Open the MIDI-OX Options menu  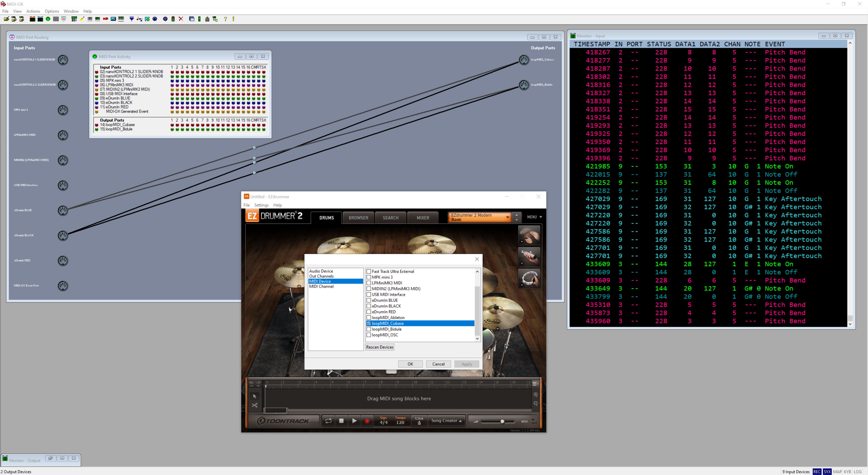52,11
